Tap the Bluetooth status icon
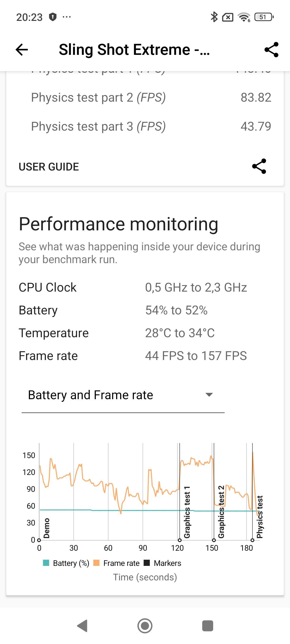Screen dimensions: 290x644 click(214, 17)
